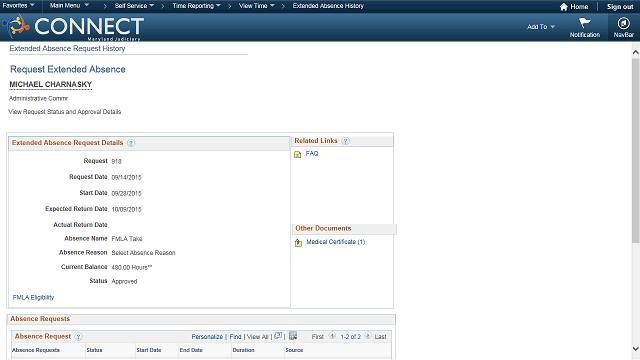The width and height of the screenshot is (640, 360).
Task: Click Request number 918 value
Action: [x=116, y=161]
